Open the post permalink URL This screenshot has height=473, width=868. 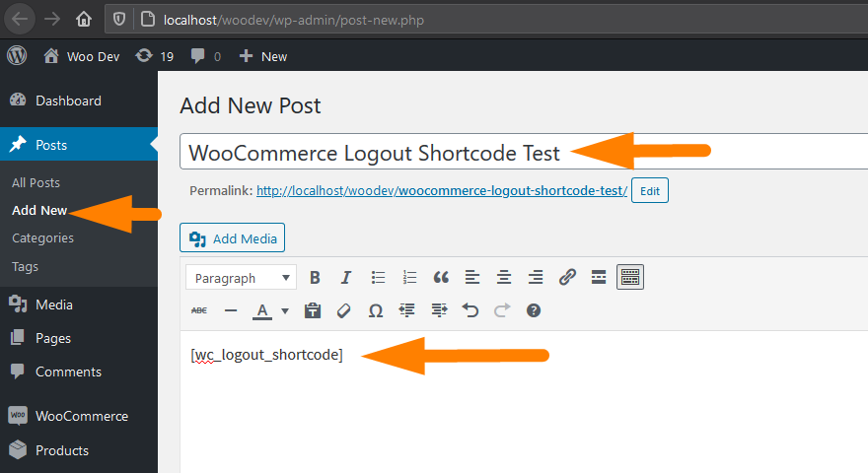pyautogui.click(x=442, y=191)
